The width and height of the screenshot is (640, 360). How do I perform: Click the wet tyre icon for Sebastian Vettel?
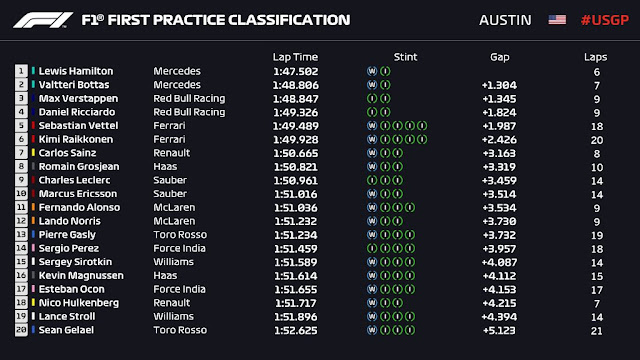[x=372, y=126]
